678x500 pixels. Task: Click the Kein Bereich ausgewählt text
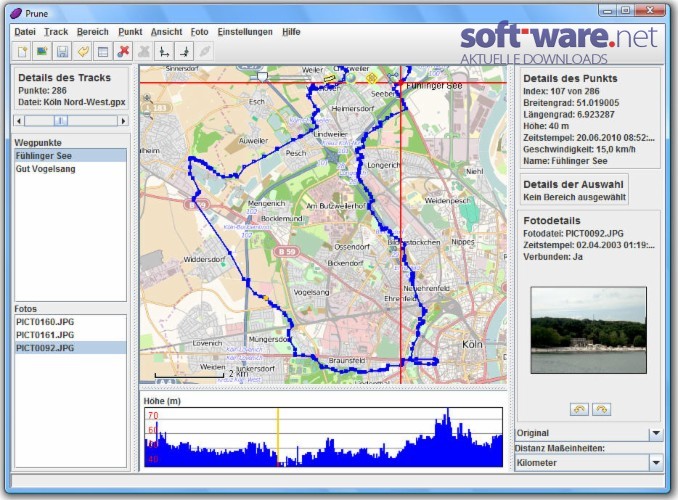pyautogui.click(x=575, y=197)
